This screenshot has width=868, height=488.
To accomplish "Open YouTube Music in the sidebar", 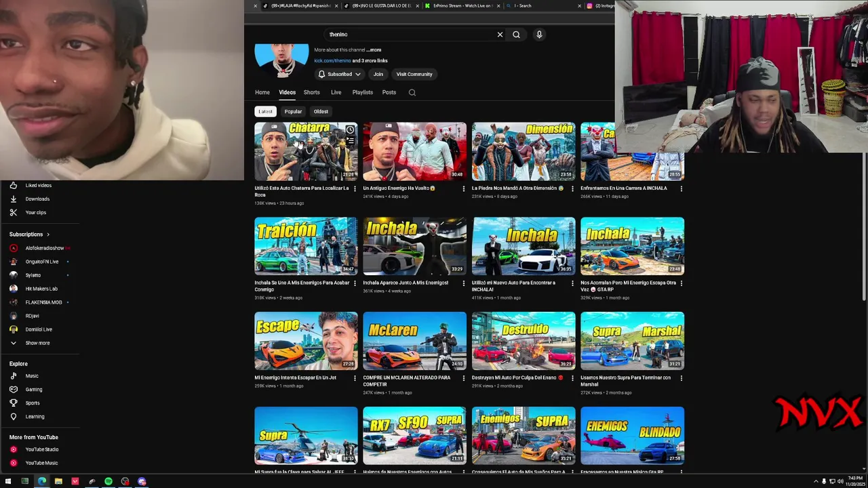I will coord(41,463).
